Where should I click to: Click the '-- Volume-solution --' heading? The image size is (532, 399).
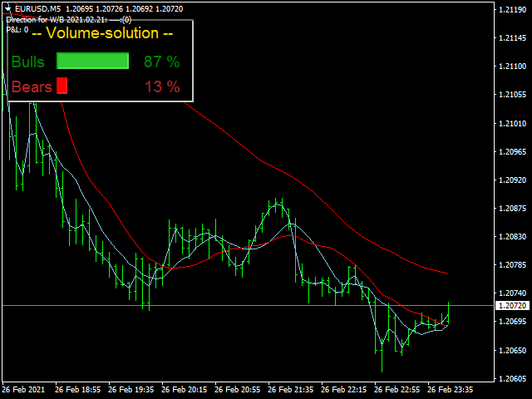pos(102,33)
